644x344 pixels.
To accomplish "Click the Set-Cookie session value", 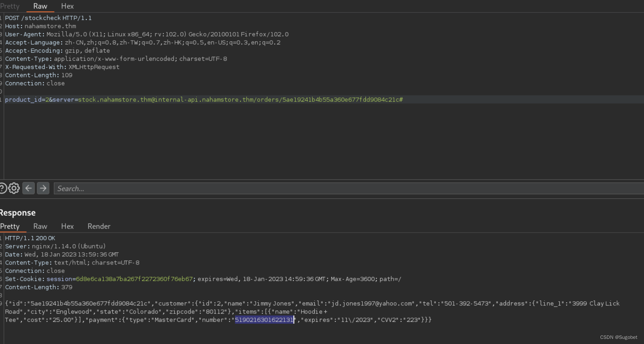I will [x=134, y=279].
